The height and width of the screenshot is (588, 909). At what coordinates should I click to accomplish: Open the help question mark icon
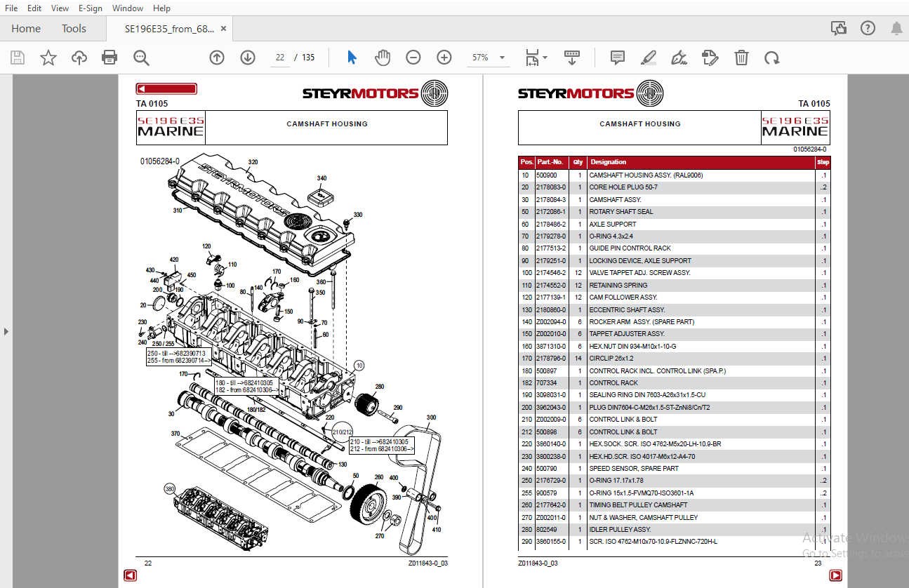(x=868, y=28)
